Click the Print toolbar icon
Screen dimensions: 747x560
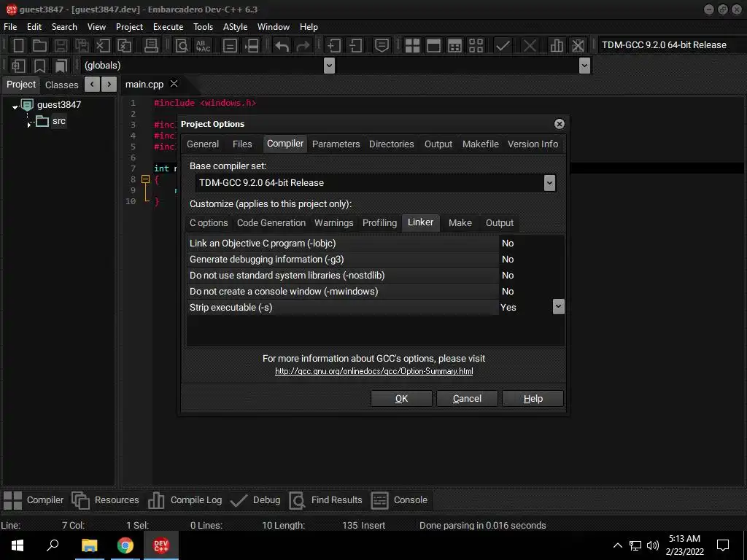tap(151, 46)
